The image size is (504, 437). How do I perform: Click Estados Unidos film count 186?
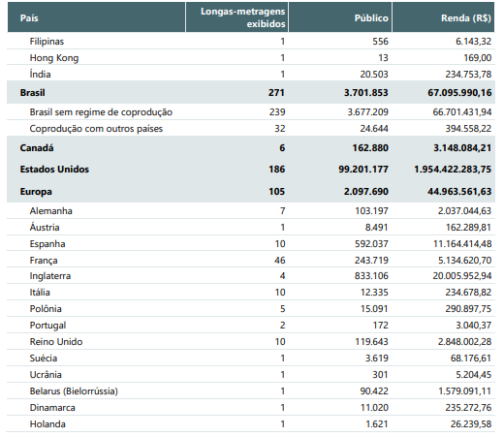point(276,170)
